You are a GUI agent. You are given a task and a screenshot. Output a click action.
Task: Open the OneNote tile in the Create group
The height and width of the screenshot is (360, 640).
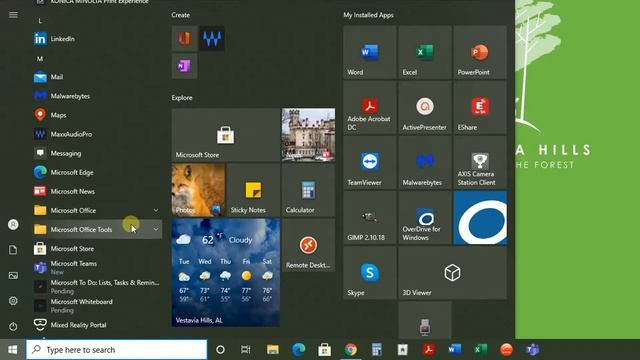(x=184, y=66)
